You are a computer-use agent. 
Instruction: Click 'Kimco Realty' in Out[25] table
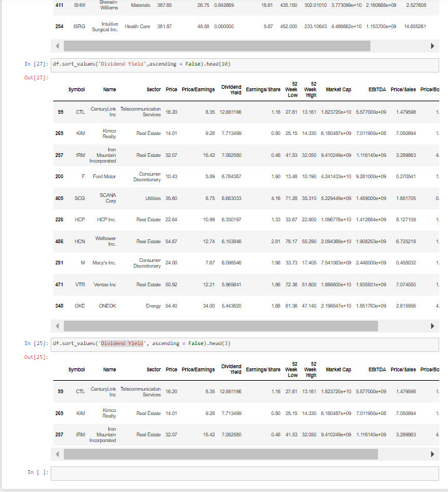109,413
